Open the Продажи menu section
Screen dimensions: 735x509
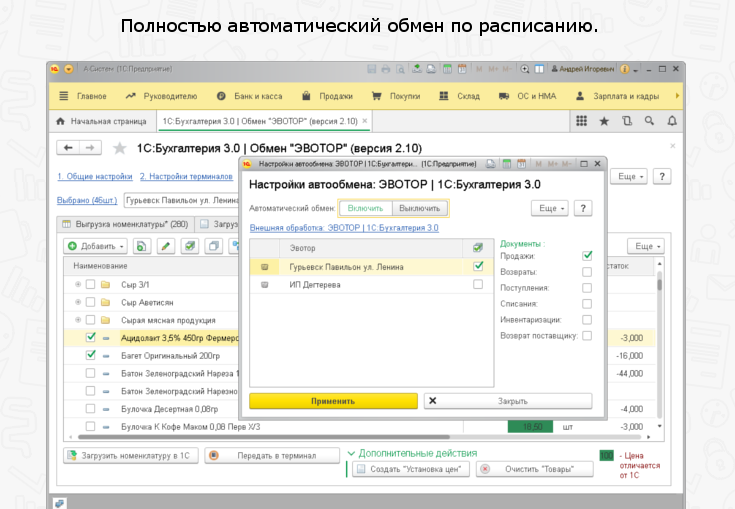coord(328,96)
